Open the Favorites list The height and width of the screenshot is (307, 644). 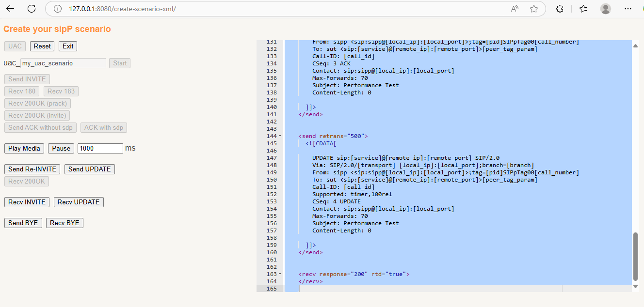583,8
